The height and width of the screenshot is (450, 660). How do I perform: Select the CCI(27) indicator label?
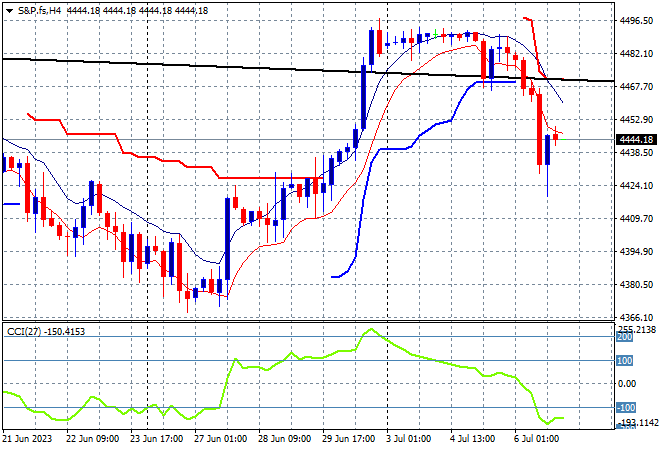pyautogui.click(x=24, y=332)
